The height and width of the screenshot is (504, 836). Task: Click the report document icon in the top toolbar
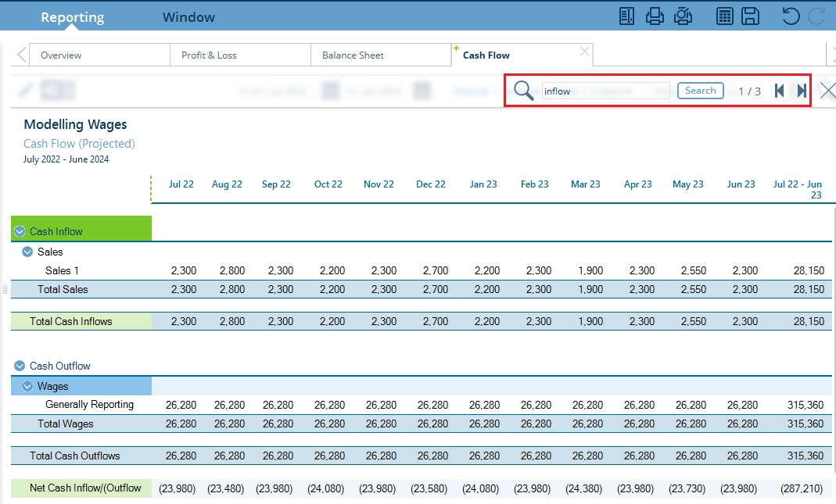coord(626,16)
